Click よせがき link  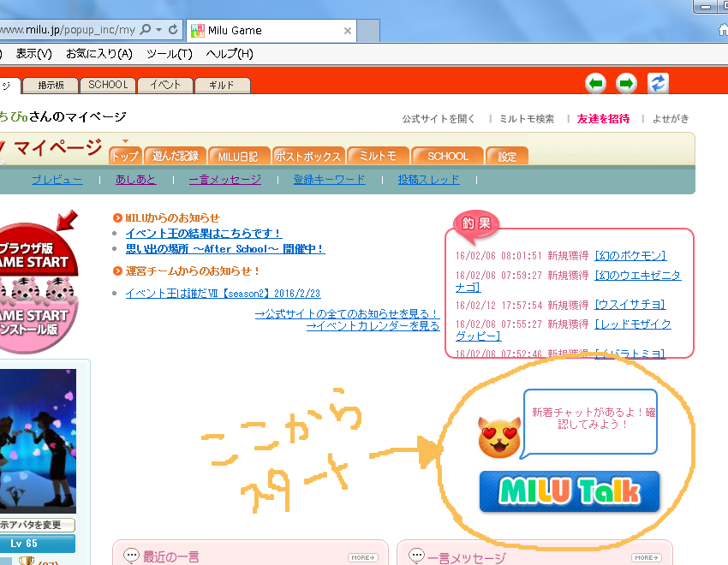coord(671,119)
